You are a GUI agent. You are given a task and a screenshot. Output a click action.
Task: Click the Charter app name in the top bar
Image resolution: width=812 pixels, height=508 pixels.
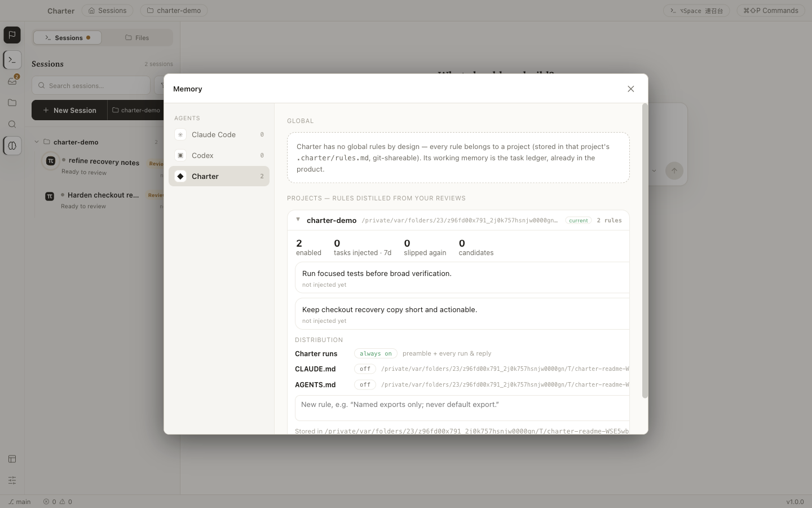(x=61, y=11)
